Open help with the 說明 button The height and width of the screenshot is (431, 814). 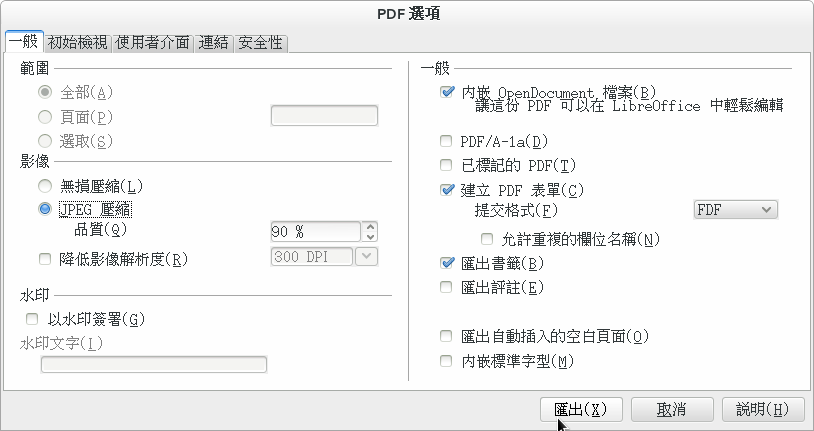click(x=763, y=410)
